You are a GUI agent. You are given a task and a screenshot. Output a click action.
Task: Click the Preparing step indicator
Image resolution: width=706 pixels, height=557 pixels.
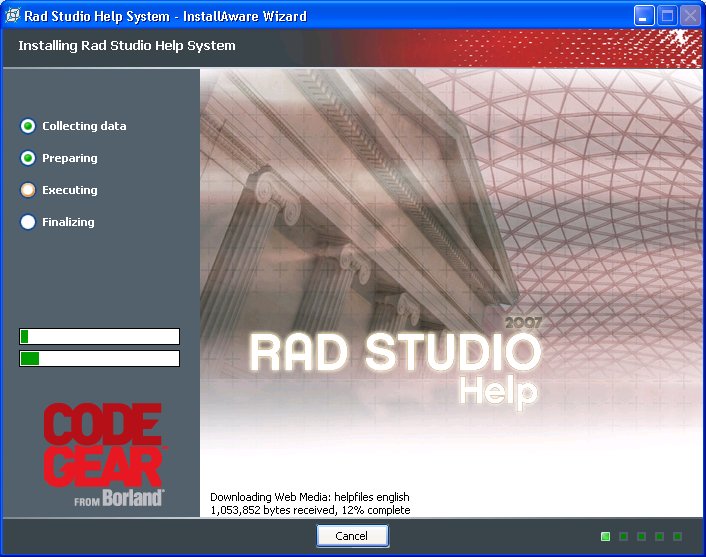(x=28, y=158)
